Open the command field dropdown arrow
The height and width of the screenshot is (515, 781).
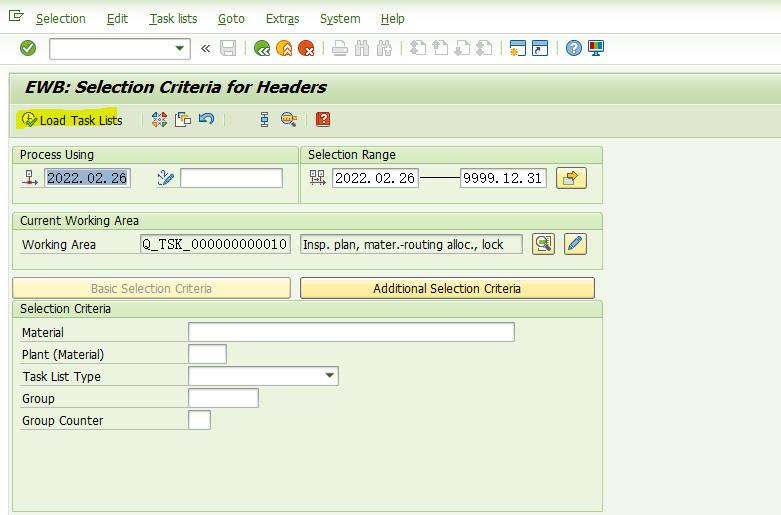(179, 48)
